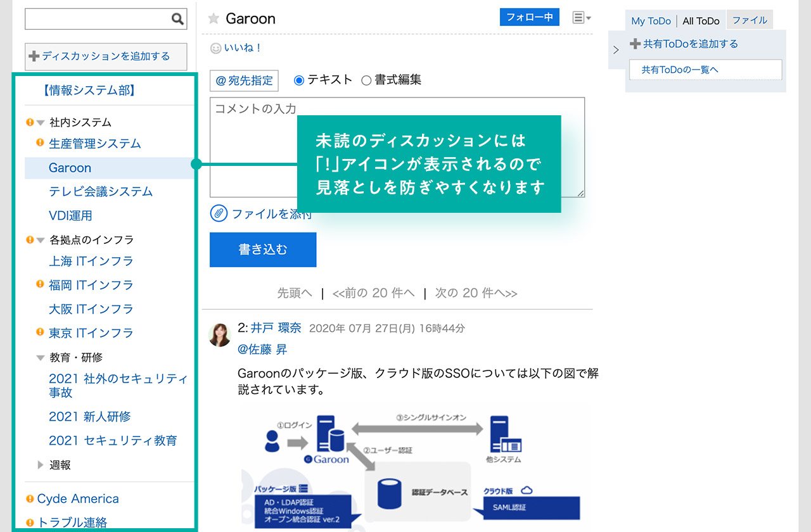Open 東京 ITインフラ discussion
811x532 pixels.
pyautogui.click(x=91, y=332)
